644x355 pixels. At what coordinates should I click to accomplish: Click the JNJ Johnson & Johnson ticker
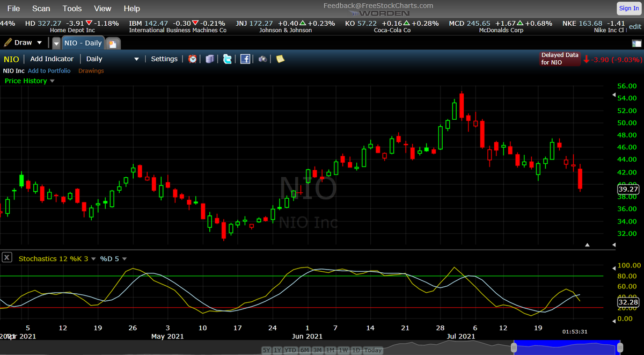tap(285, 26)
